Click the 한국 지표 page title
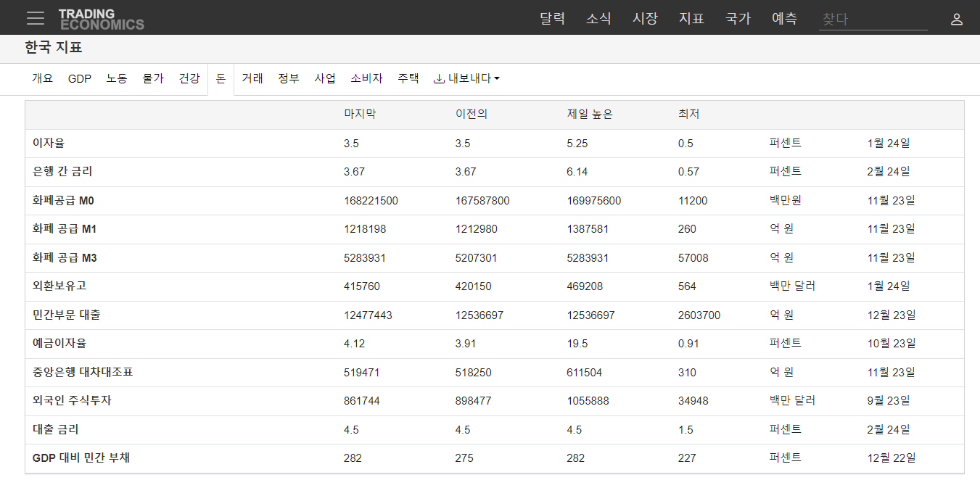 click(x=54, y=49)
